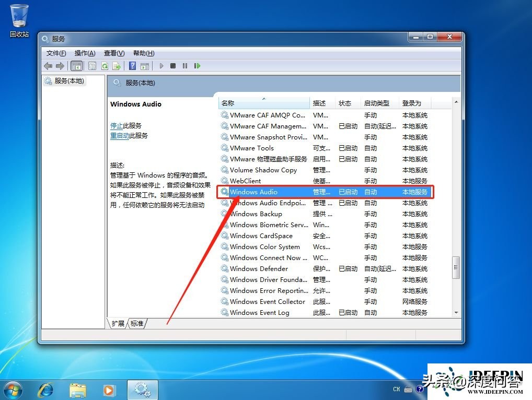Select the Windows Biometric Service row
Image resolution: width=532 pixels, height=400 pixels.
point(325,225)
